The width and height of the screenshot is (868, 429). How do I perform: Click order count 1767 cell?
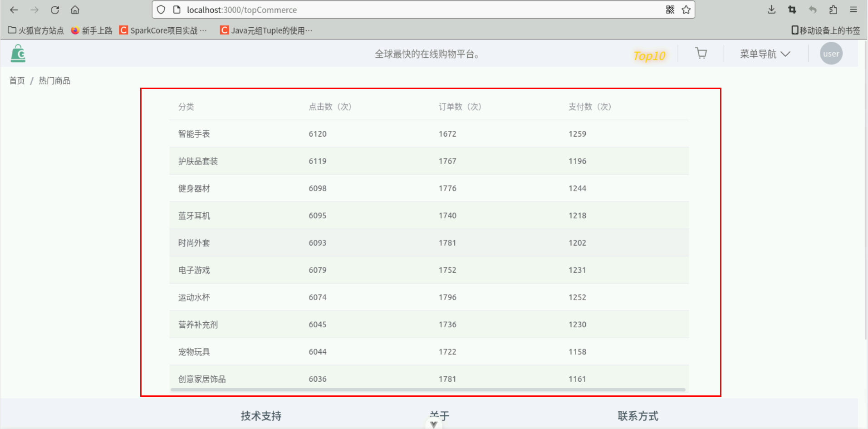(x=447, y=161)
